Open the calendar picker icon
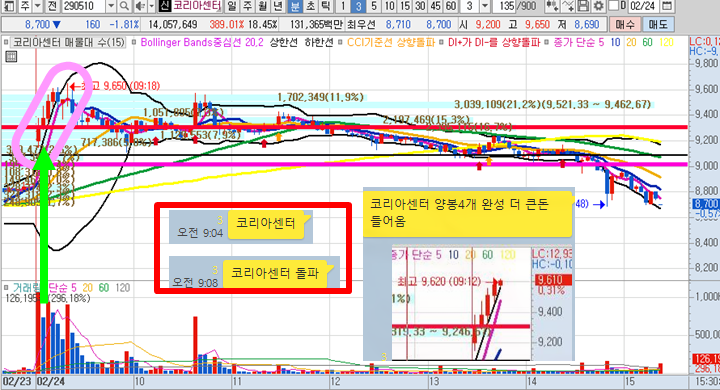This screenshot has width=720, height=390. coord(667,6)
